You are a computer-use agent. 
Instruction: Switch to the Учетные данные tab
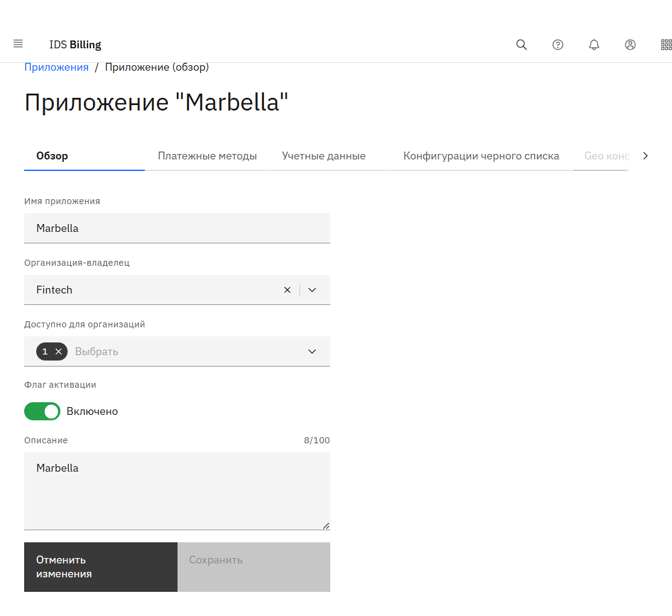pyautogui.click(x=324, y=156)
